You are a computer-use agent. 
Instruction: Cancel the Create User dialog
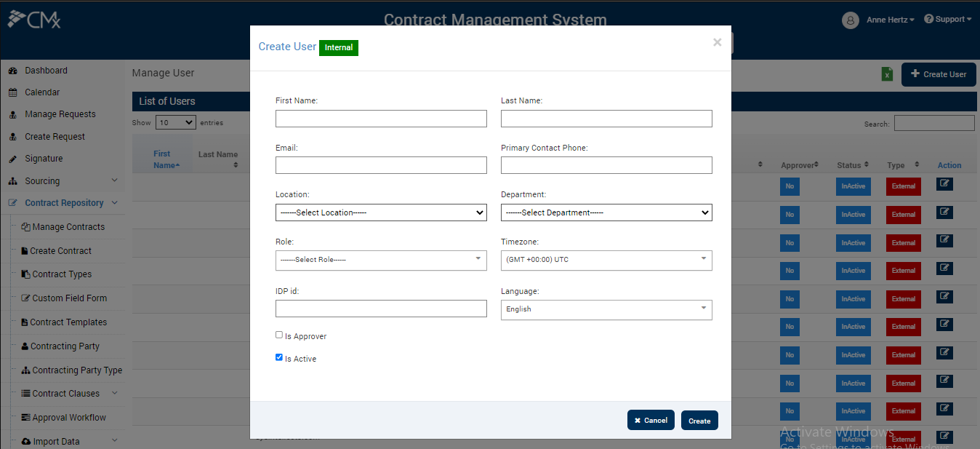tap(650, 420)
